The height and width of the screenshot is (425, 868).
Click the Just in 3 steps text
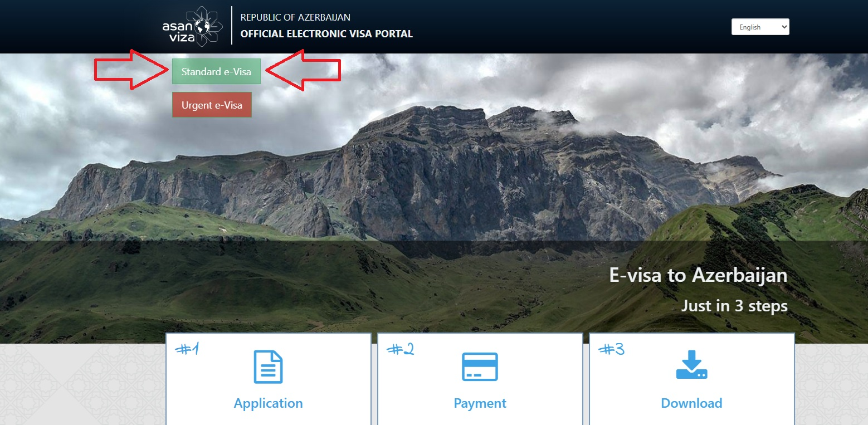click(x=734, y=306)
